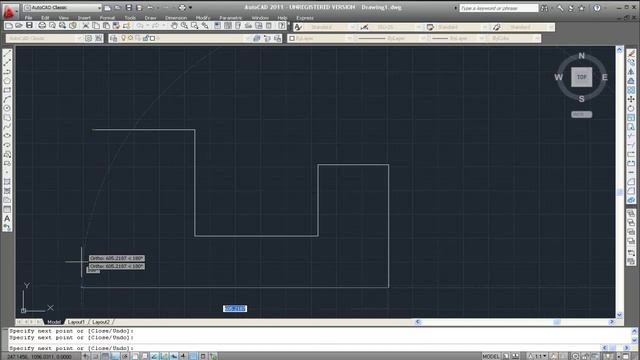Activate the Pan hand tool
Screen dimensions: 640x360
(174, 26)
